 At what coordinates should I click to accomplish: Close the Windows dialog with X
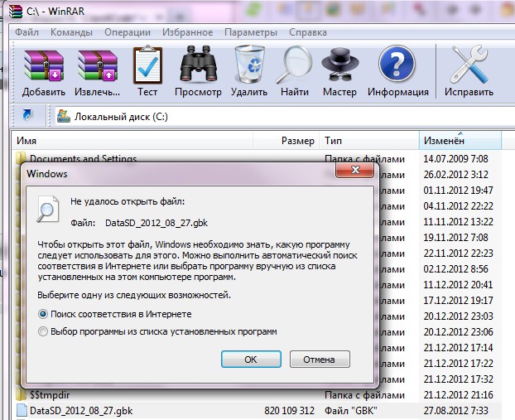(354, 170)
